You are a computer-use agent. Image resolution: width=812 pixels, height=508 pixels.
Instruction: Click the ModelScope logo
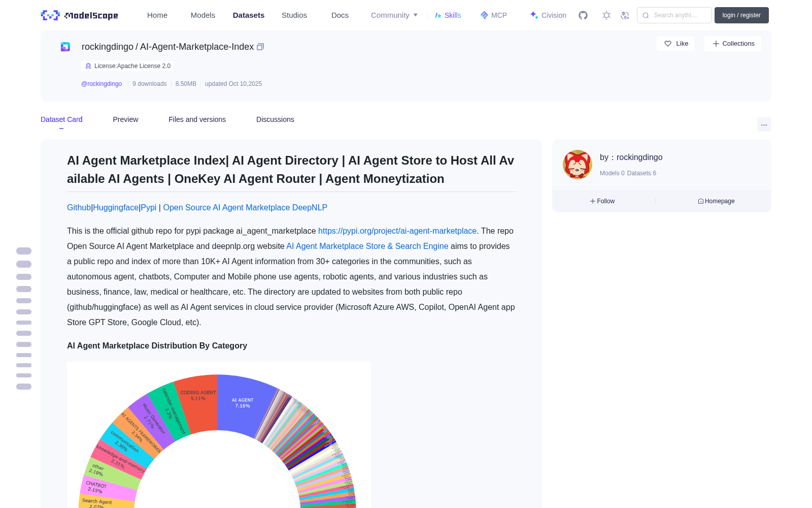coord(79,15)
